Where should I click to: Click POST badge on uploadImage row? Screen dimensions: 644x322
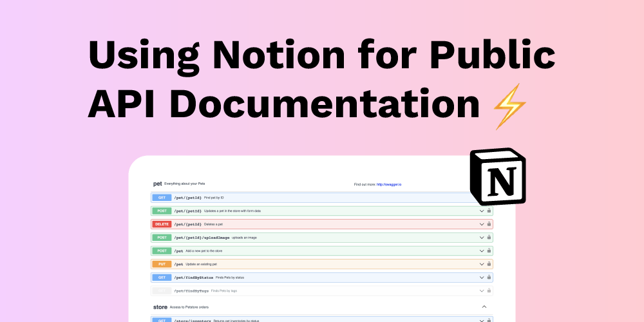162,238
